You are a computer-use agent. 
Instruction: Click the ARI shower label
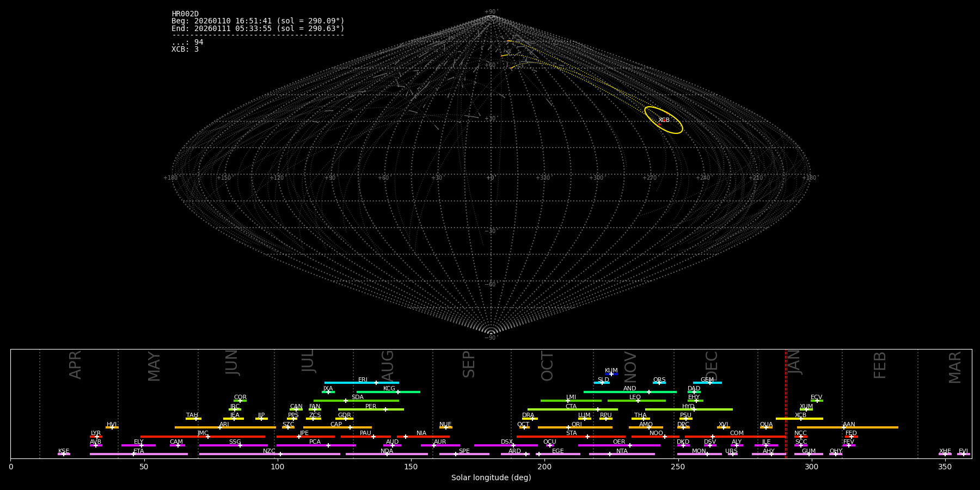(x=224, y=425)
